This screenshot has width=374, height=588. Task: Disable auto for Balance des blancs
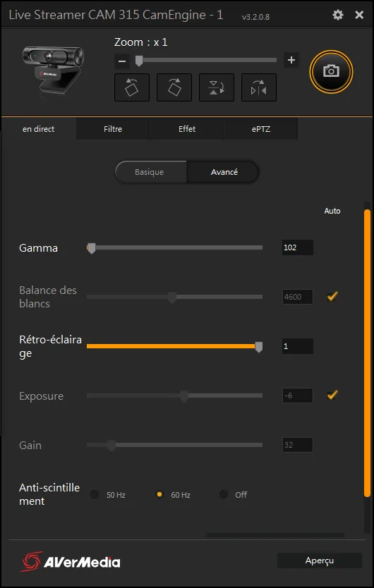332,297
